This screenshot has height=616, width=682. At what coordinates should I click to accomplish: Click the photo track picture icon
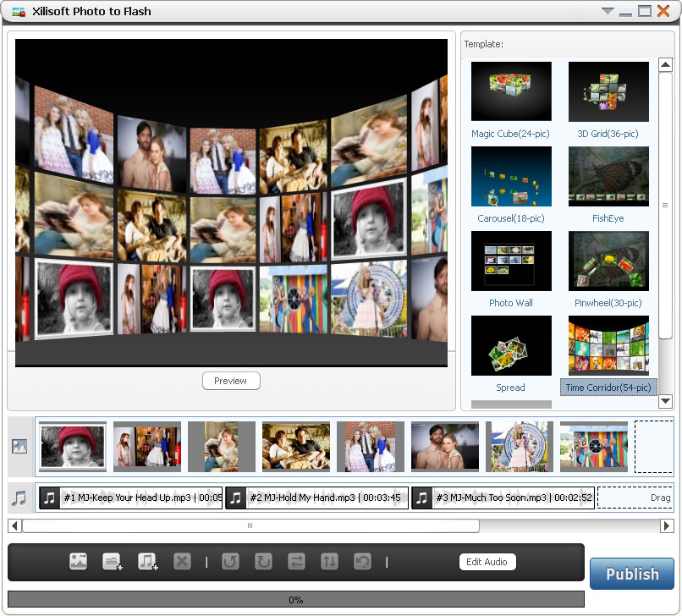[20, 447]
